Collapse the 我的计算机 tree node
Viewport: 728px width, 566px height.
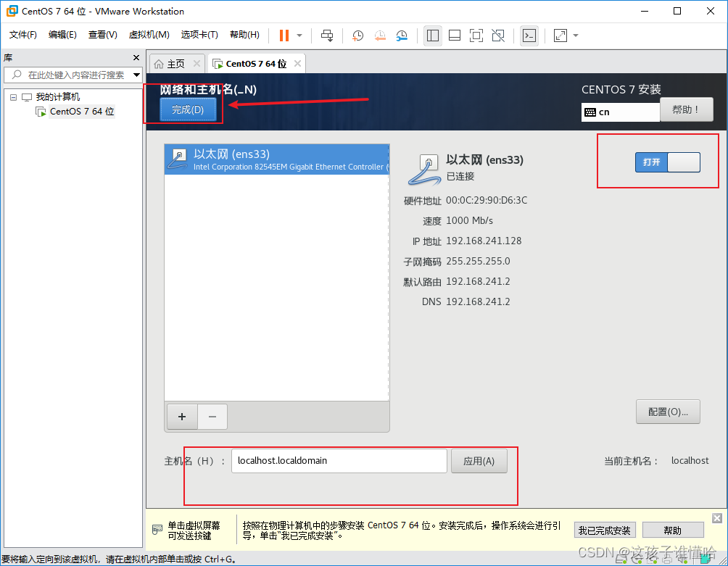(x=14, y=97)
